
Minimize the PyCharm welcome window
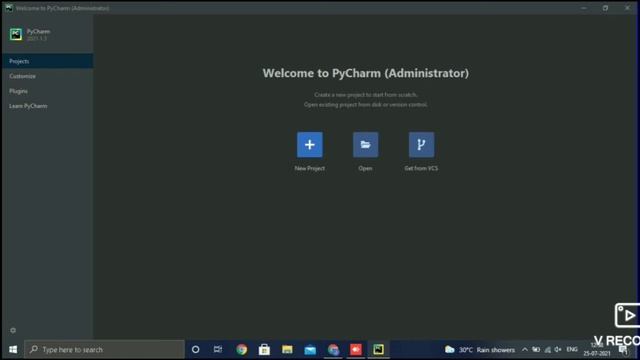coord(584,8)
